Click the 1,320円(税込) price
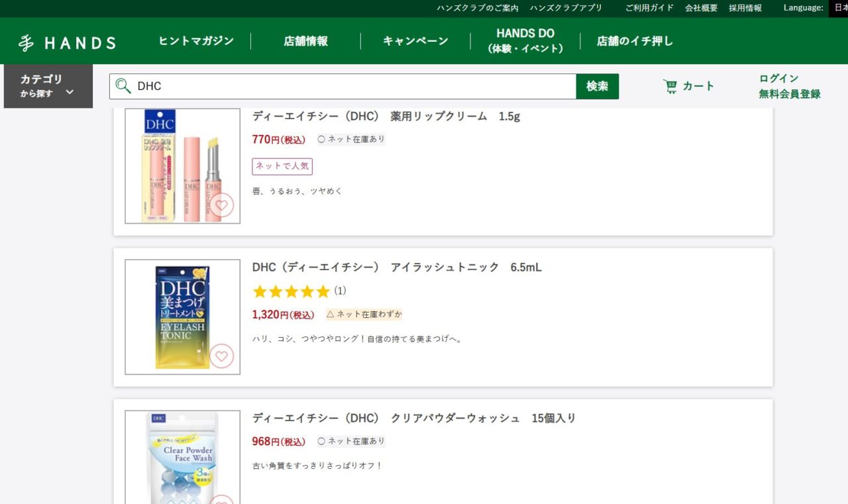Viewport: 848px width, 504px height. tap(284, 315)
